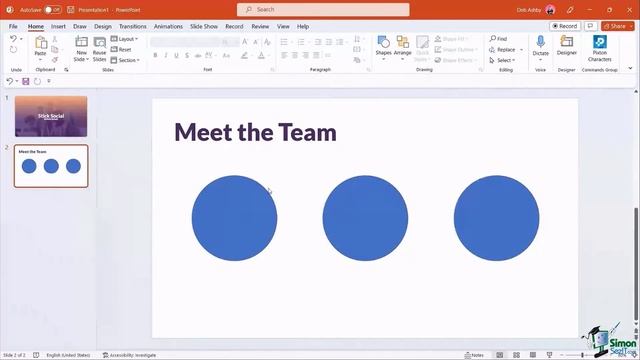Image resolution: width=640 pixels, height=360 pixels.
Task: Open the Shapes gallery
Action: (383, 48)
